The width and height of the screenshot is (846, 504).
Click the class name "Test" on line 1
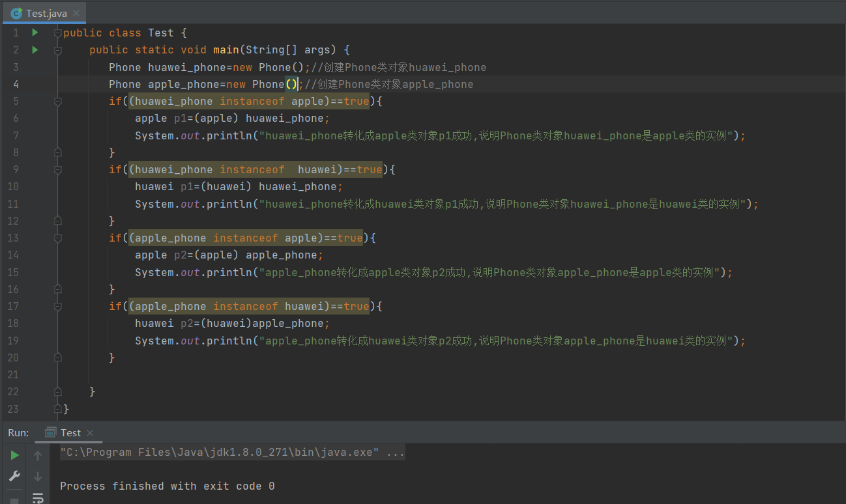[161, 33]
